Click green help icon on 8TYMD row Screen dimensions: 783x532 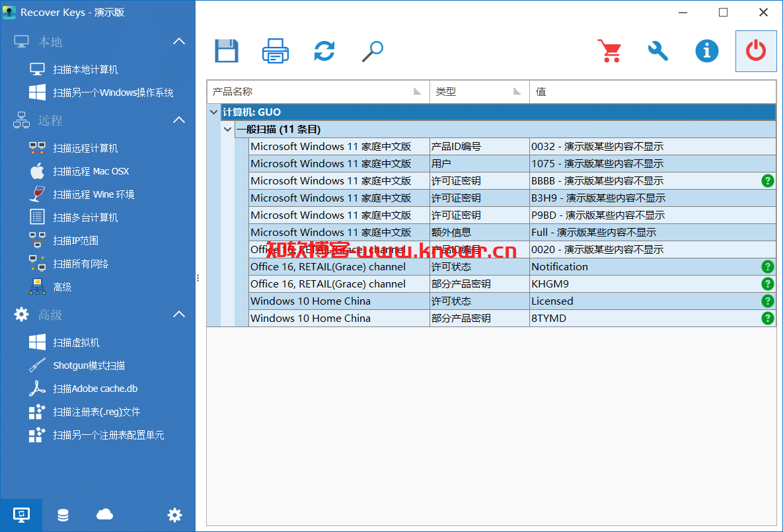768,318
